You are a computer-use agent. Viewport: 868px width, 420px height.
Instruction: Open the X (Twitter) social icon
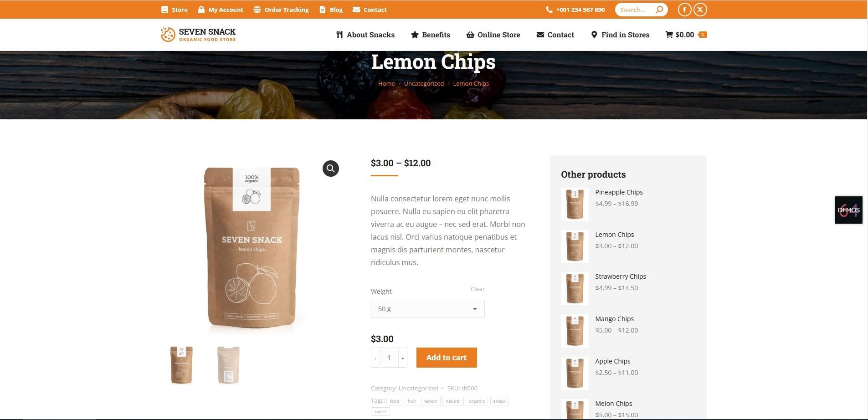click(700, 10)
